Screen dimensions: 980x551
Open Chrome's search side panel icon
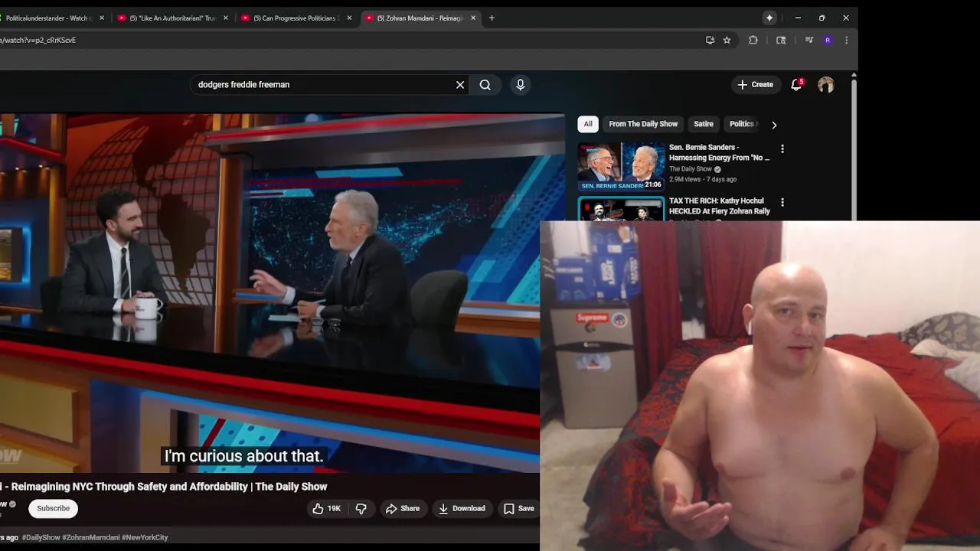click(781, 40)
